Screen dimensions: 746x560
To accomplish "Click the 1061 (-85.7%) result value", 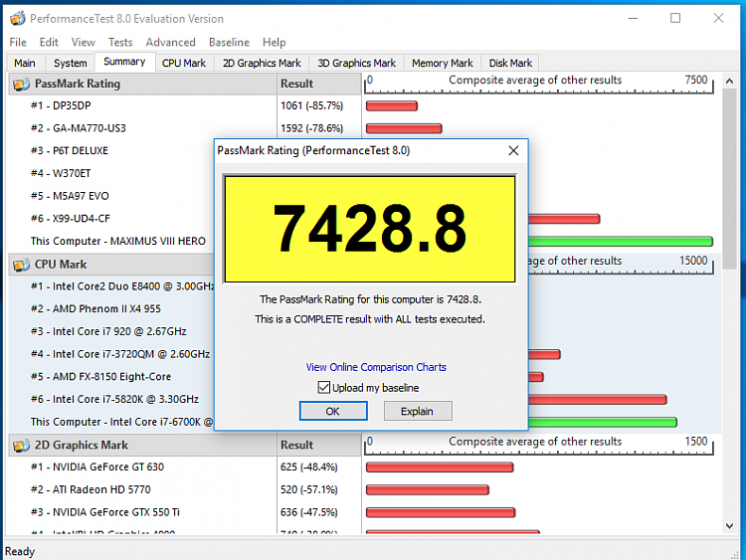I will pos(311,105).
